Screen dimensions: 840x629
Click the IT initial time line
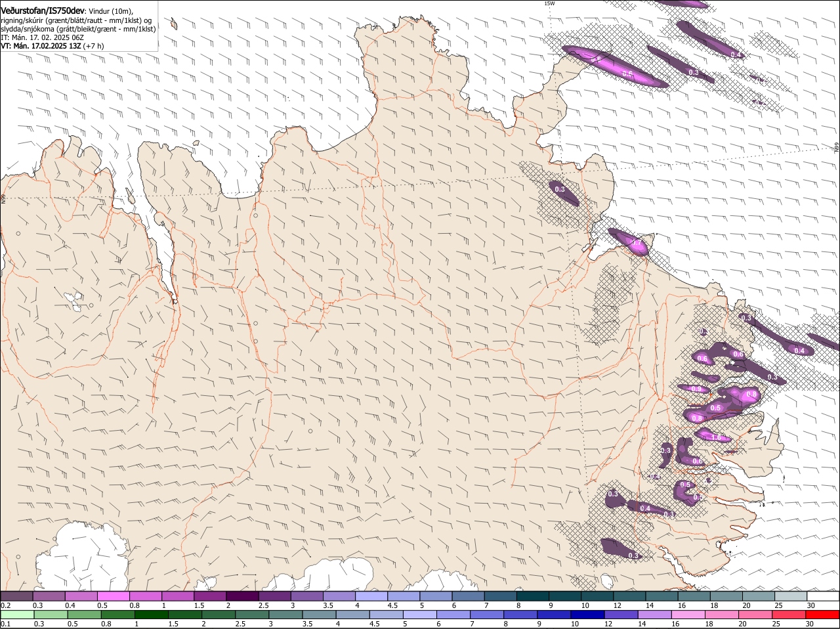tap(42, 37)
